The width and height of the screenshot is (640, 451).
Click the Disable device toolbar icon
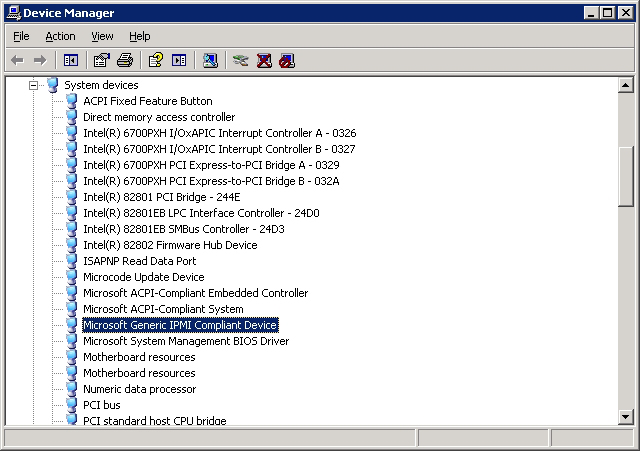pyautogui.click(x=287, y=60)
